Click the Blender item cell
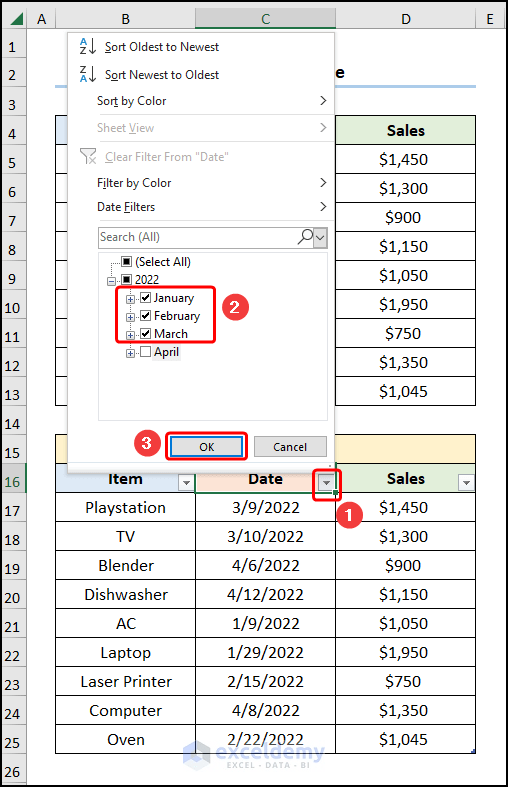 [125, 566]
